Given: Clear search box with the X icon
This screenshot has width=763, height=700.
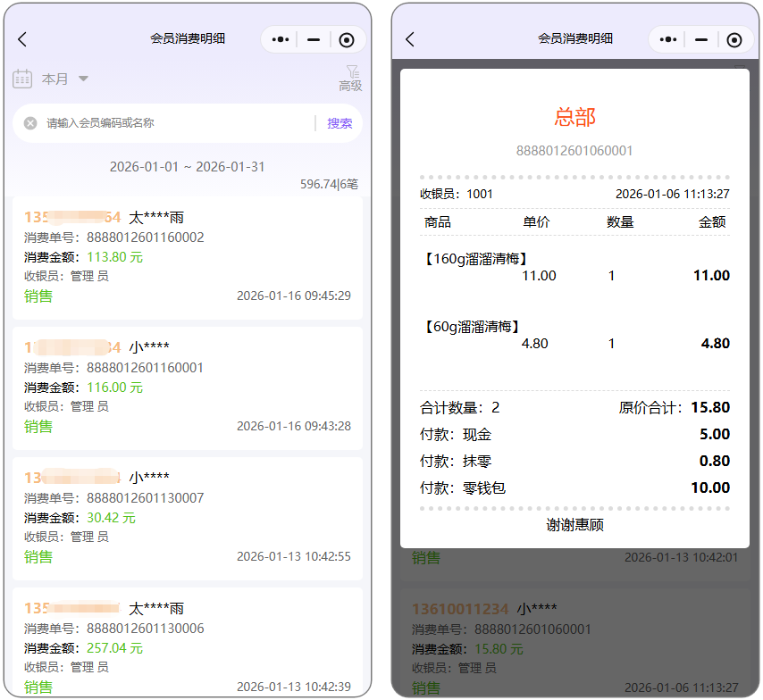Looking at the screenshot, I should point(30,123).
